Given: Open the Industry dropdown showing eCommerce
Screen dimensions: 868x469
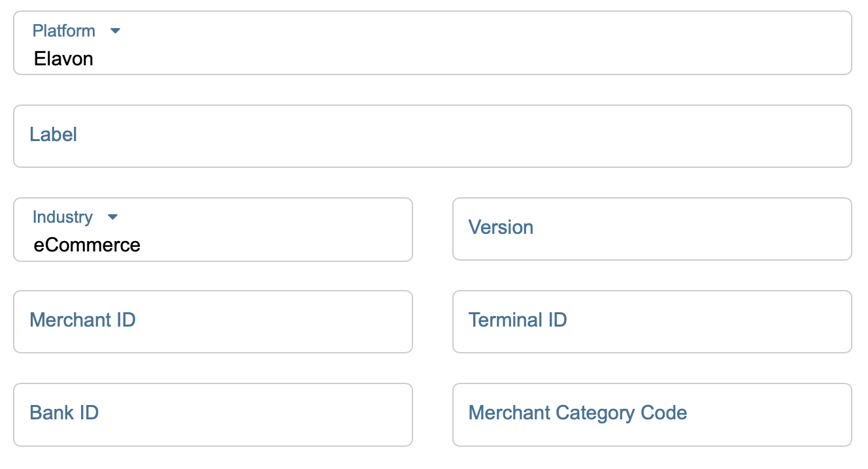Looking at the screenshot, I should click(213, 230).
